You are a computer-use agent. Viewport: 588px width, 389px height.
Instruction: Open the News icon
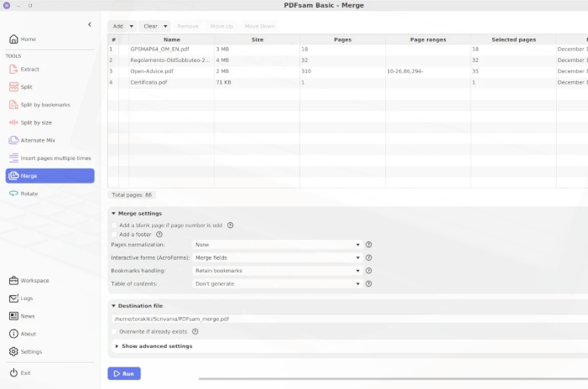click(x=13, y=316)
